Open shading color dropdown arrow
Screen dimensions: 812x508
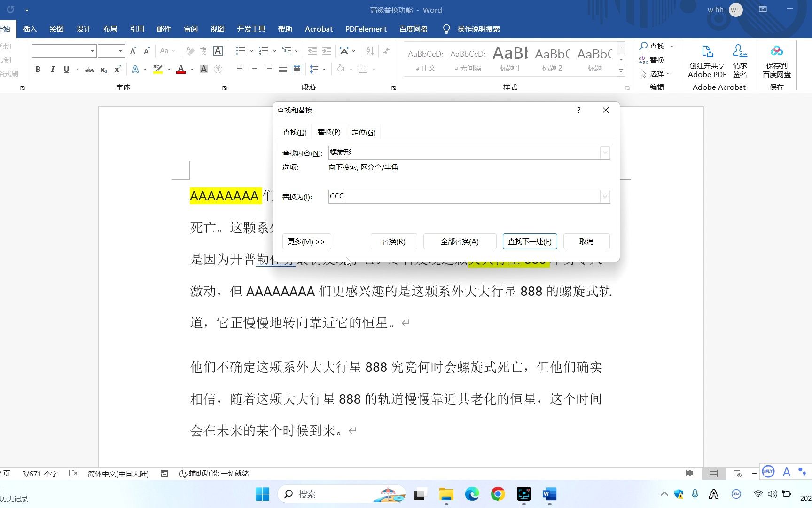pyautogui.click(x=351, y=70)
